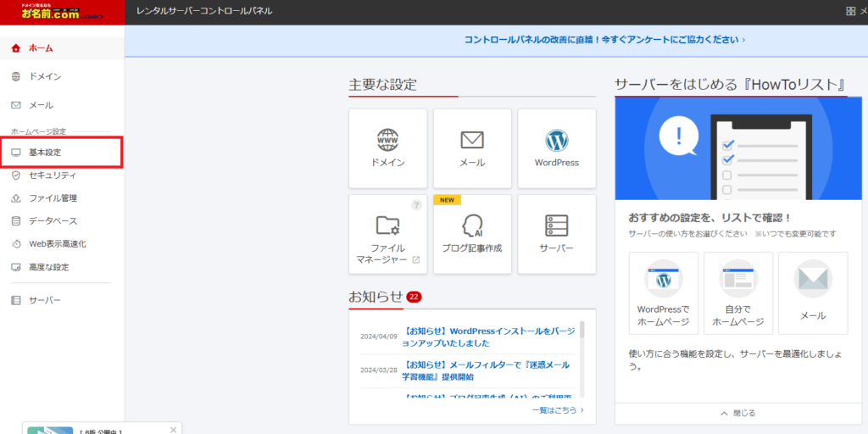Viewport: 868px width, 434px height.
Task: Open セキュリティ in the sidebar
Action: (62, 175)
